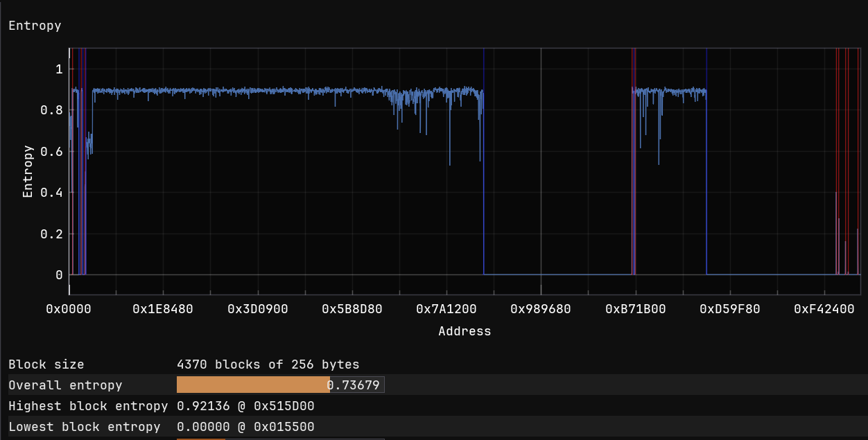Click the Address x-axis title
This screenshot has width=868, height=440.
(x=465, y=331)
